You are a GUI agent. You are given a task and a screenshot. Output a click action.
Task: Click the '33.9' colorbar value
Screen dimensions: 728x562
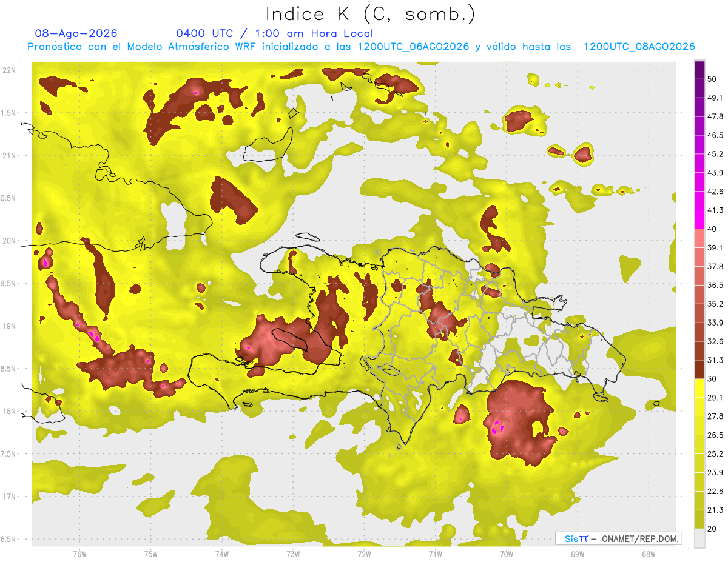(716, 323)
